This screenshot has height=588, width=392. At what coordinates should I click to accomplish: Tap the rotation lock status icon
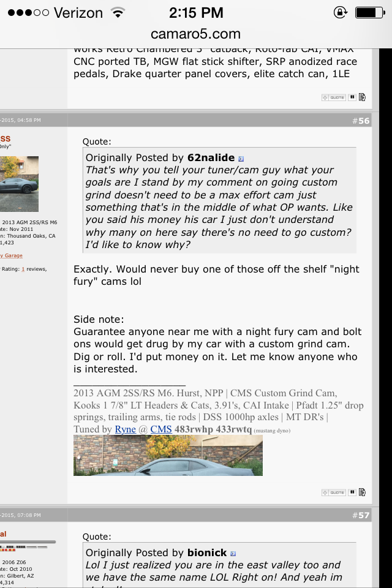click(340, 12)
